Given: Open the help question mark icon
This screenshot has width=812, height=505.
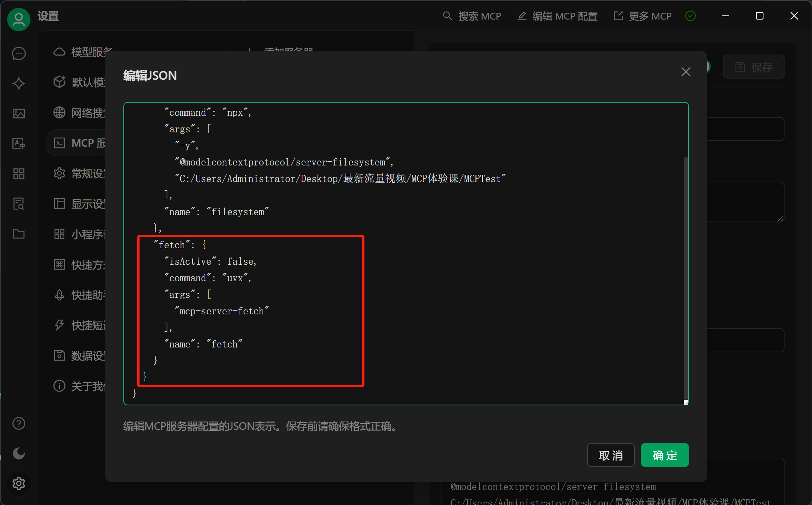Looking at the screenshot, I should (x=19, y=423).
